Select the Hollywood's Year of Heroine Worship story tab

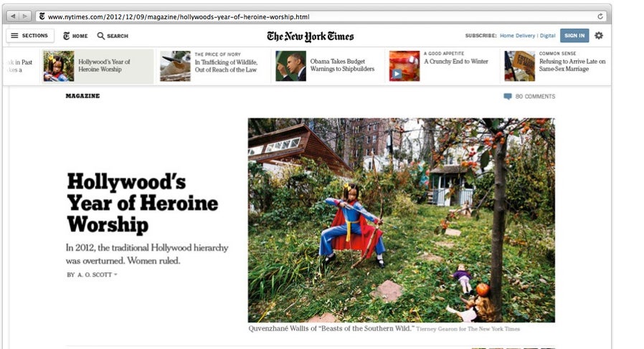point(98,66)
